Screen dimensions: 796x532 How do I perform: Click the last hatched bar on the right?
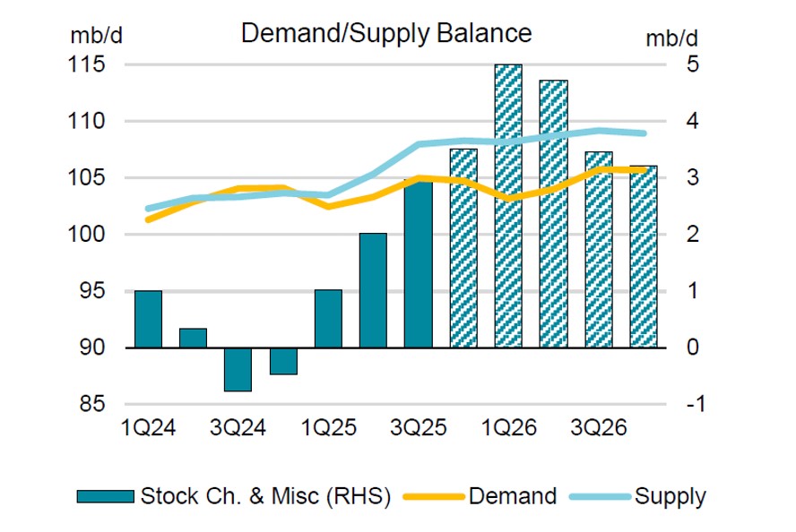click(643, 256)
